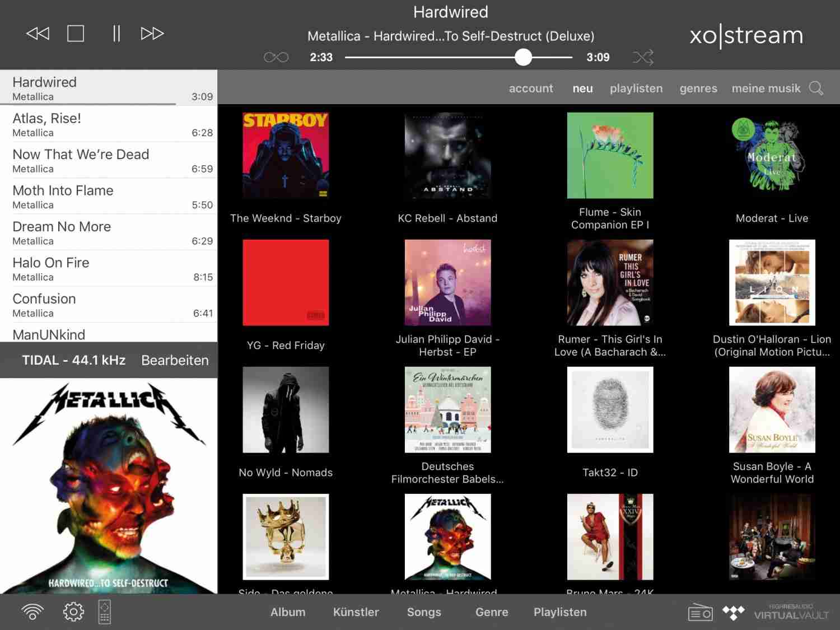The image size is (840, 630).
Task: Open the internet radio icon
Action: pyautogui.click(x=700, y=613)
